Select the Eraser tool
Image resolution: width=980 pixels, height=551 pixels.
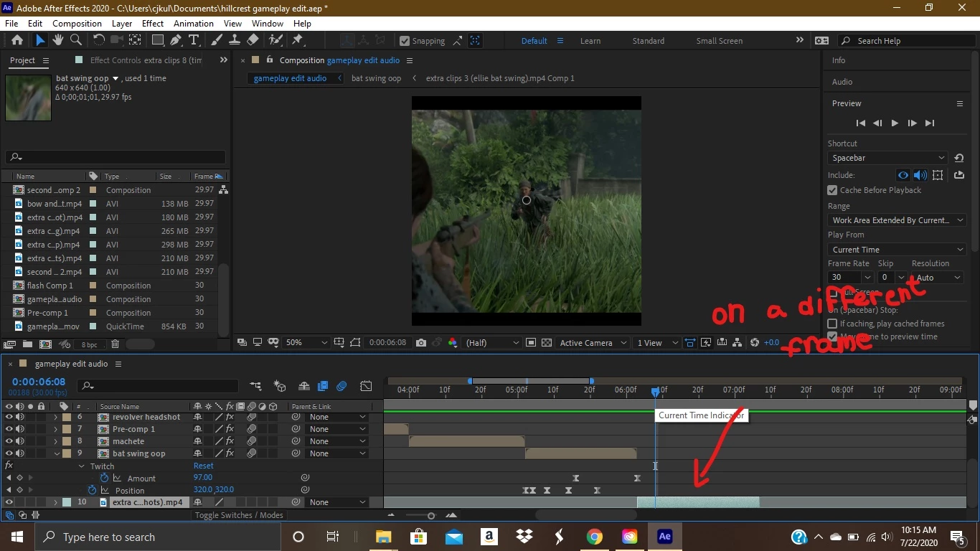[253, 40]
